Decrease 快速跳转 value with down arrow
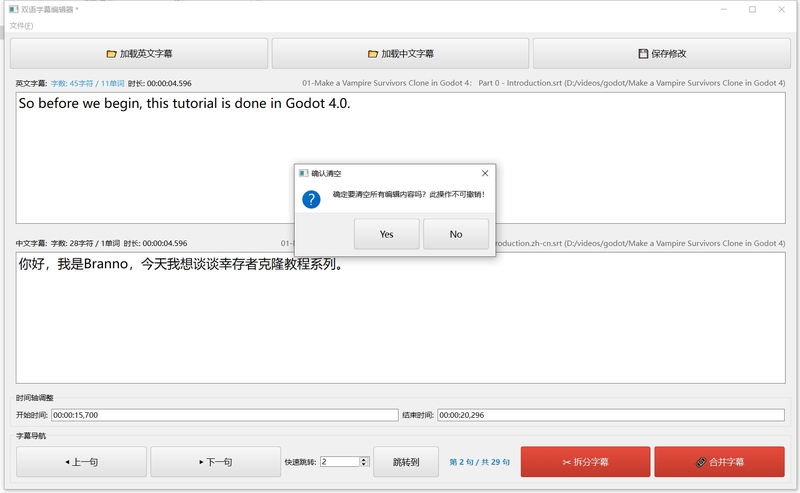This screenshot has width=800, height=493. (364, 464)
